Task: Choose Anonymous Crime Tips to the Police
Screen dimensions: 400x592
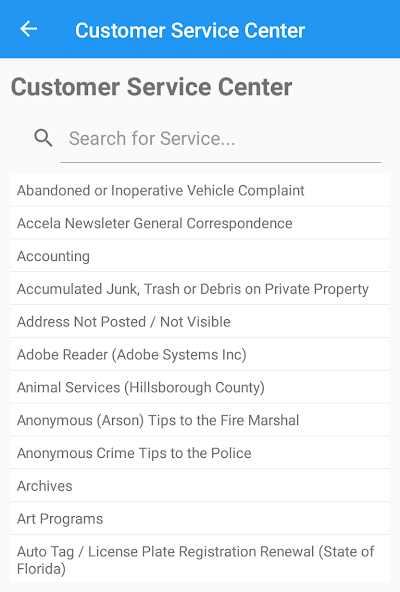Action: coord(200,453)
